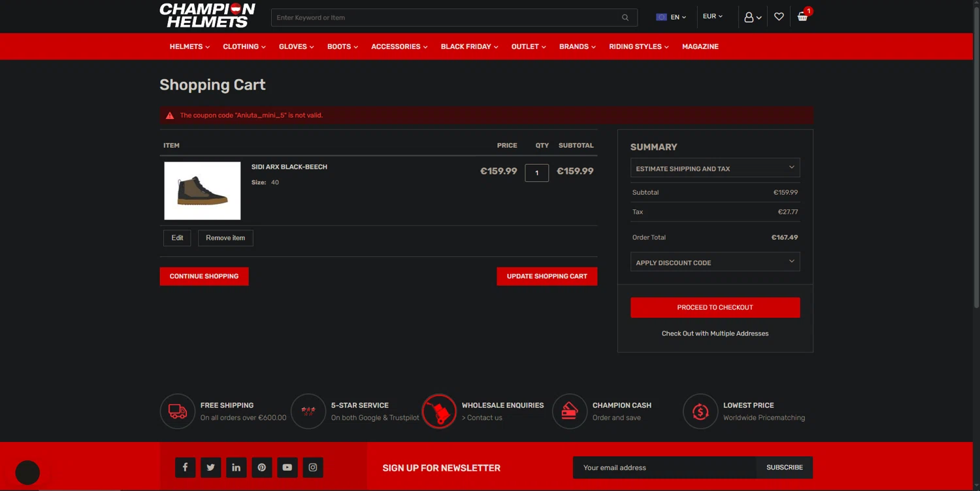This screenshot has width=980, height=491.
Task: Focus the keyword search field
Action: (447, 18)
